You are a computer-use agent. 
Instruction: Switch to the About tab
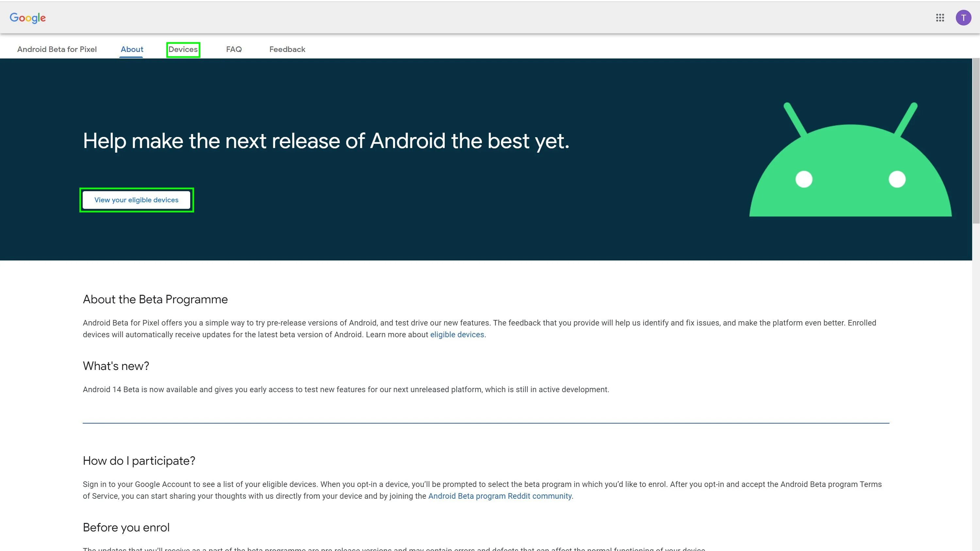point(132,49)
